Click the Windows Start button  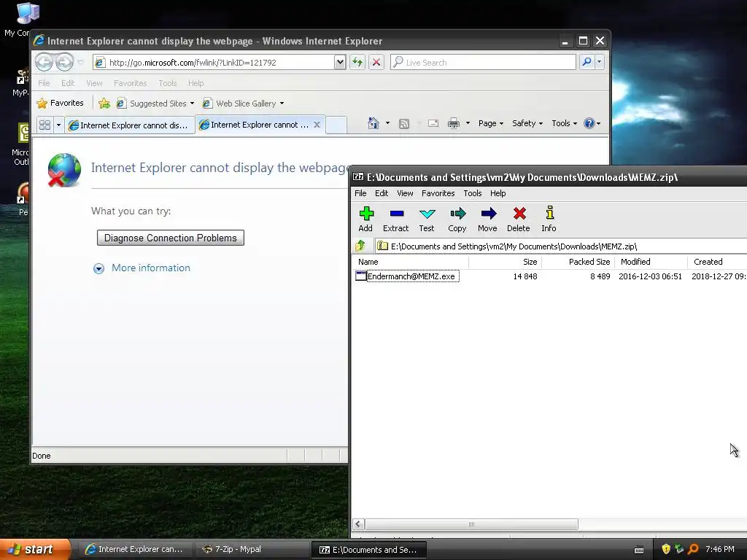coord(35,550)
